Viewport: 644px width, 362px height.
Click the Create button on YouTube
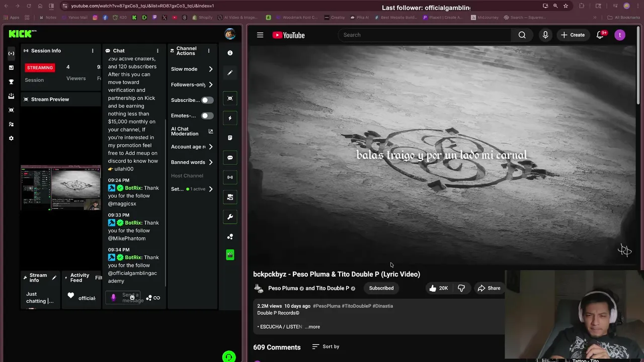pyautogui.click(x=573, y=35)
